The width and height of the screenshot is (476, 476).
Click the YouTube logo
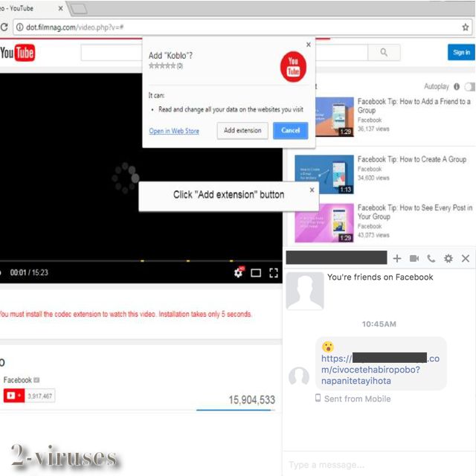[x=18, y=53]
